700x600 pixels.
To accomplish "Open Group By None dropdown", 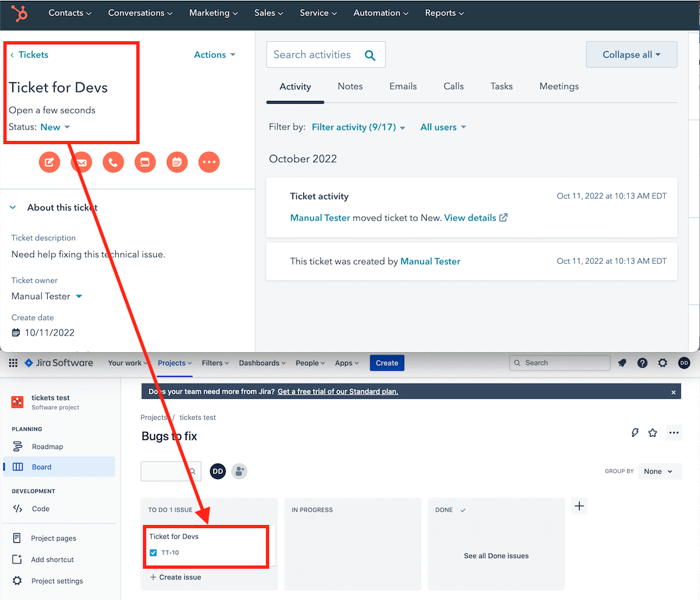I will (659, 471).
